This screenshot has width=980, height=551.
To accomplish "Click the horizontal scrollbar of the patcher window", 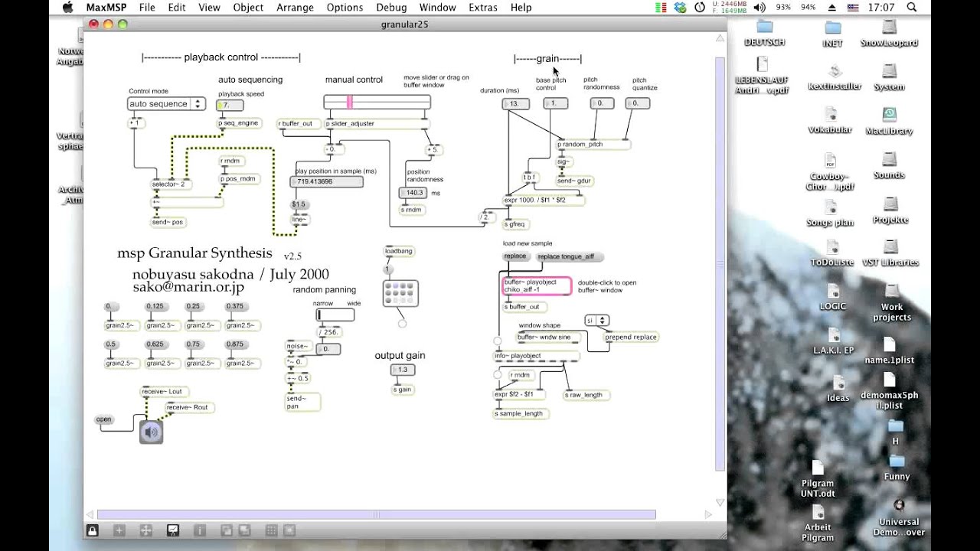I will (376, 514).
